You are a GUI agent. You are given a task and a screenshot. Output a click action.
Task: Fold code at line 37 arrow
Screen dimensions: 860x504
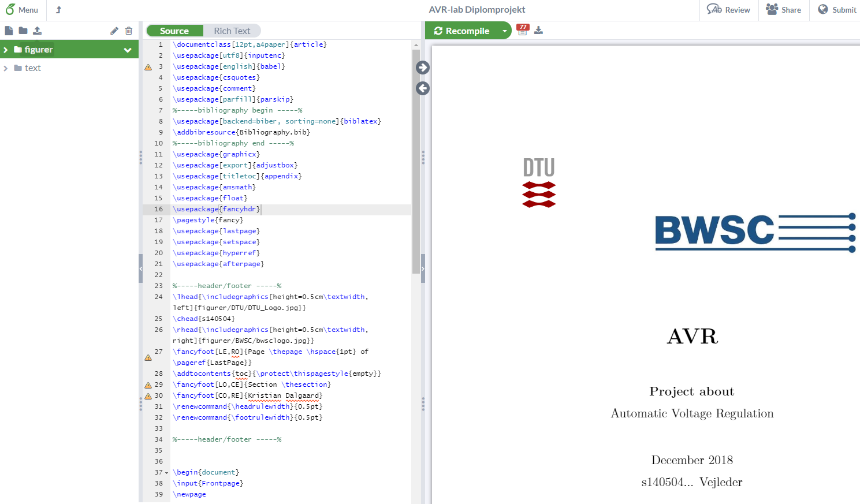[x=167, y=473]
